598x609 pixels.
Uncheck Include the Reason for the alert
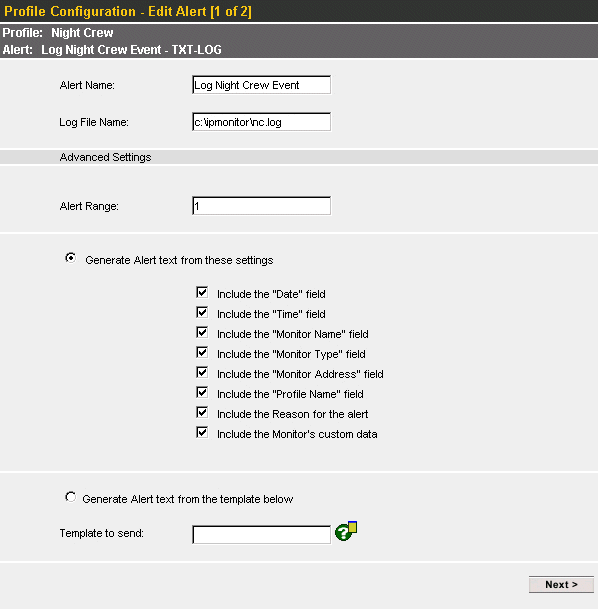pyautogui.click(x=202, y=412)
